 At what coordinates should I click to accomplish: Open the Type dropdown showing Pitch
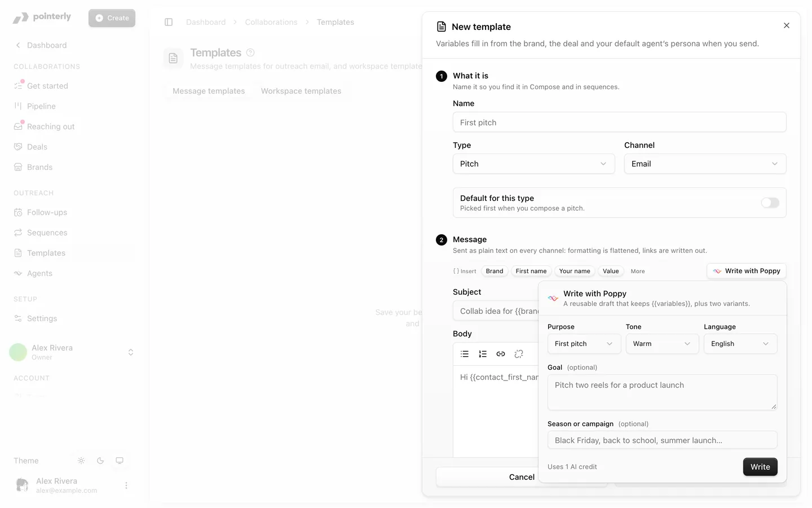tap(533, 164)
